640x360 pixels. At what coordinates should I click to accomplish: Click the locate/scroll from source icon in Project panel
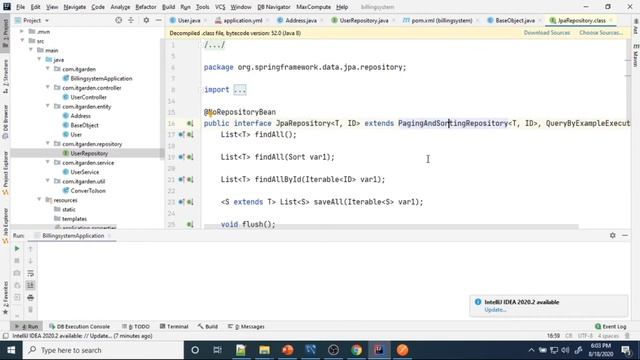pyautogui.click(x=118, y=20)
